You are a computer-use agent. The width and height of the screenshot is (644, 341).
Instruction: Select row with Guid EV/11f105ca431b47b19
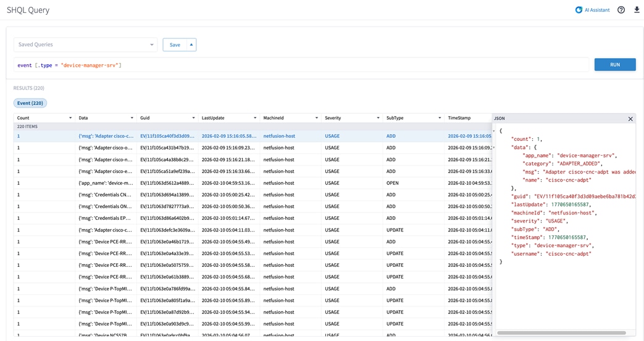(x=253, y=148)
